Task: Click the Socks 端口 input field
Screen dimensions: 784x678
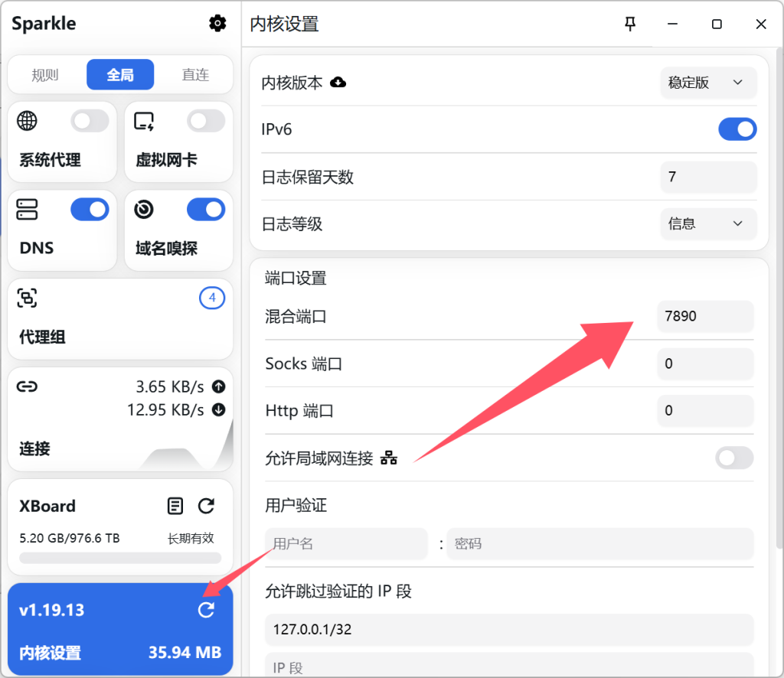Action: (x=705, y=363)
